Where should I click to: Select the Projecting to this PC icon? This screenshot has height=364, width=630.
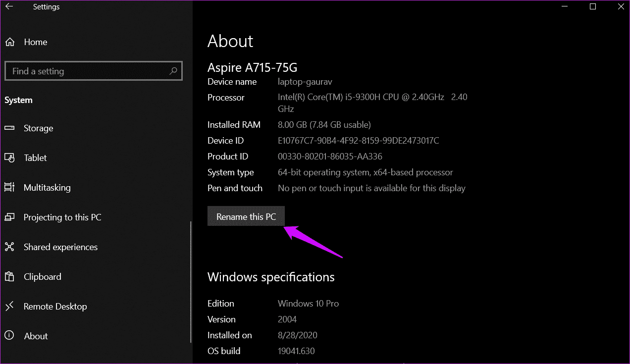[x=9, y=217]
